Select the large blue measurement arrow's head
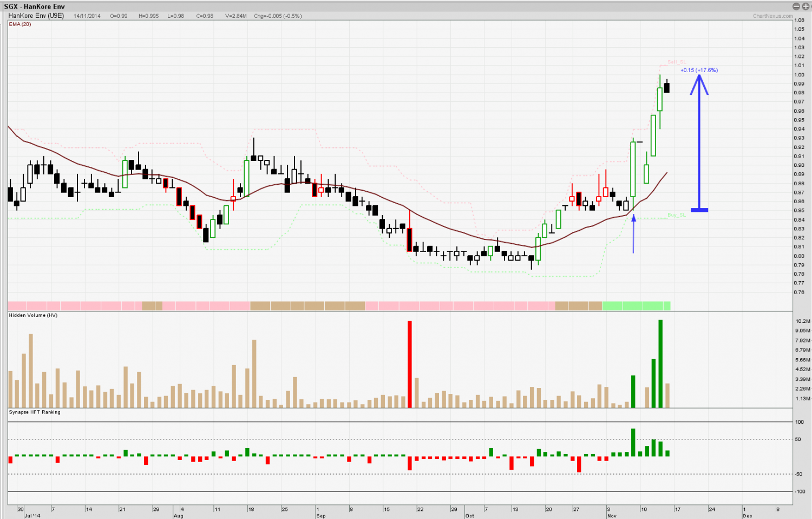Image resolution: width=812 pixels, height=519 pixels. click(699, 84)
